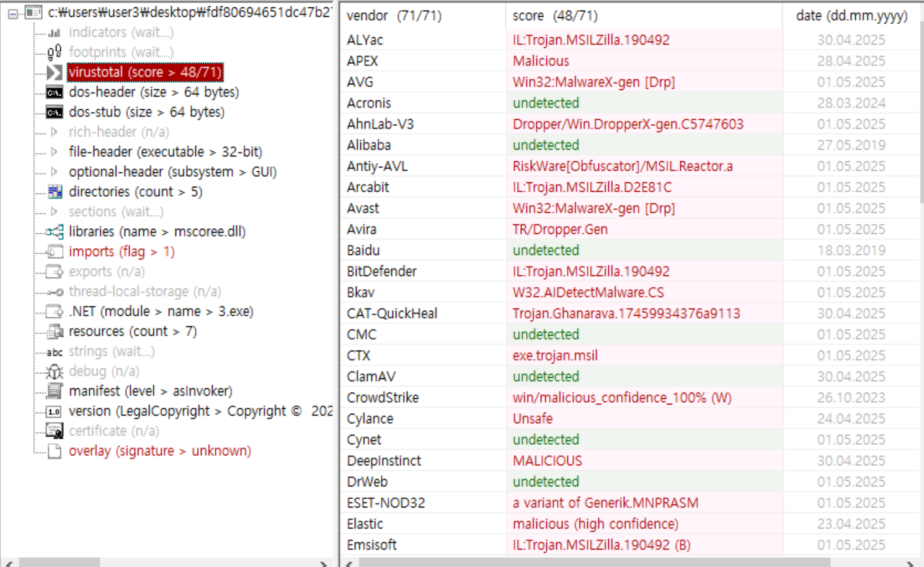The width and height of the screenshot is (924, 567).
Task: Open overlay (signature > unknown)
Action: point(159,451)
